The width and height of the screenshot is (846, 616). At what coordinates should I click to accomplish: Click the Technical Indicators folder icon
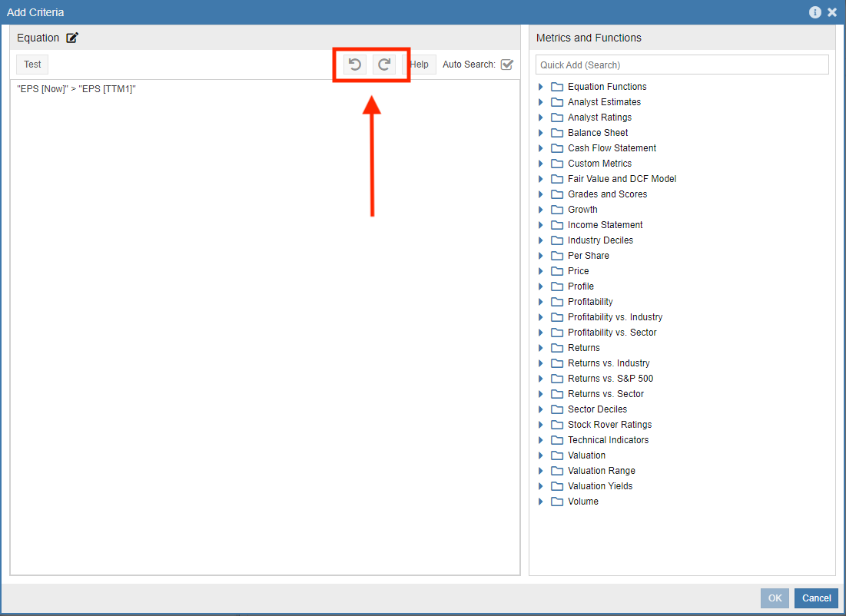pos(557,440)
